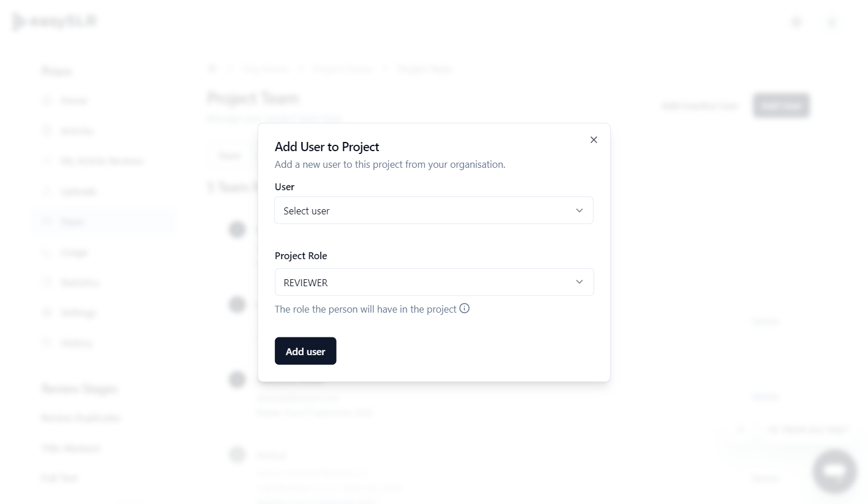Screen dimensions: 868x504
Task: Click the info icon beside the role description
Action: coord(464,308)
